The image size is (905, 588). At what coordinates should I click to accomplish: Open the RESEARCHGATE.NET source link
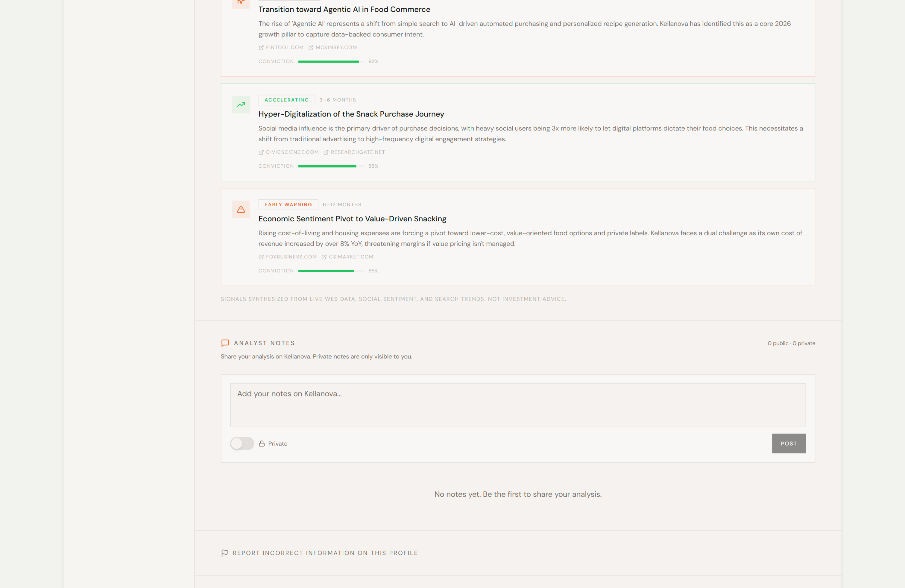pos(357,152)
